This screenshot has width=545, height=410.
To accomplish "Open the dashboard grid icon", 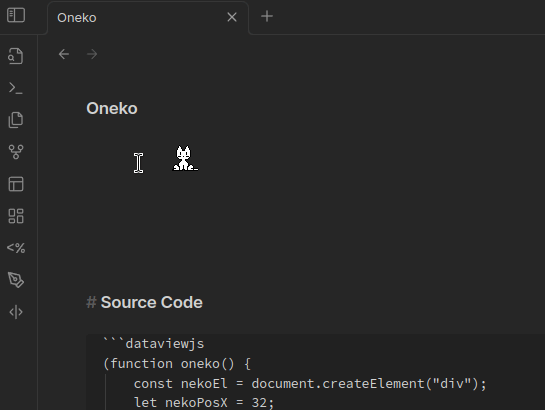I will pyautogui.click(x=16, y=216).
